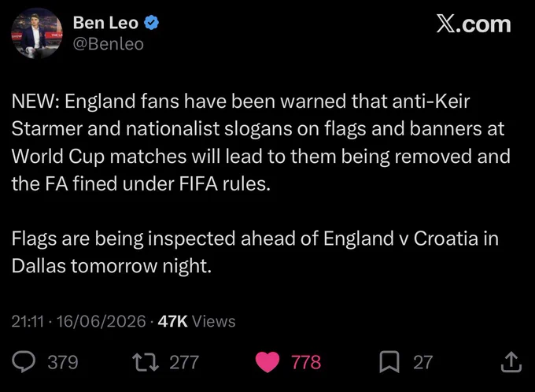Open the Ben Leo display name
535x392 pixels.
[105, 23]
